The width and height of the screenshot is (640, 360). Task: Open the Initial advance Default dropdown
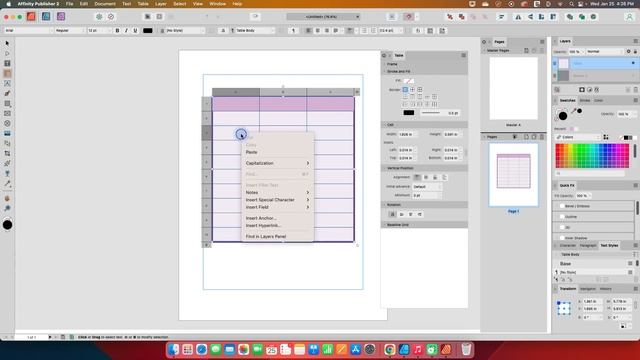(x=427, y=187)
